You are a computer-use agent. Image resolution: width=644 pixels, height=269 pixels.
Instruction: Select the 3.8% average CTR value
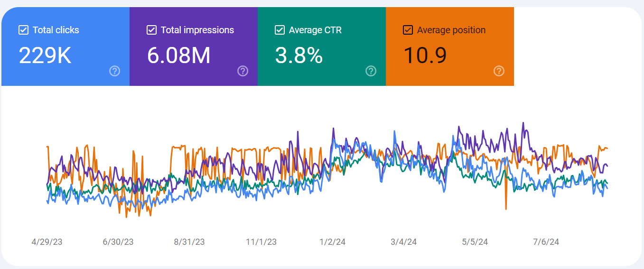click(x=299, y=56)
